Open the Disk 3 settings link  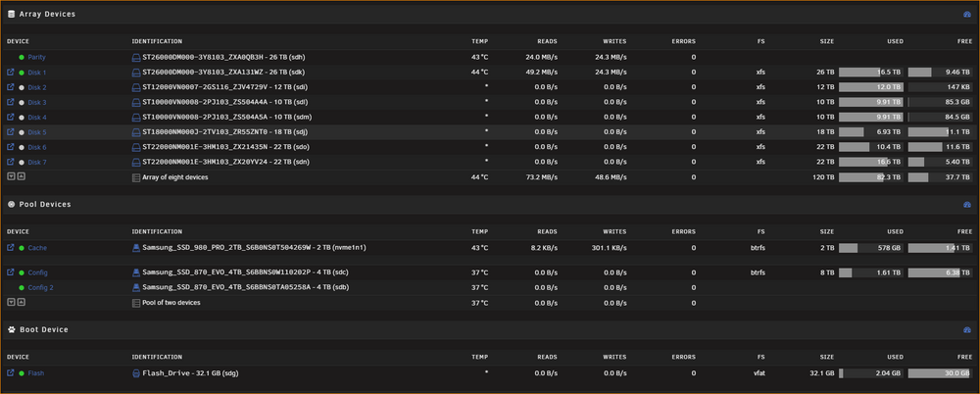pos(37,102)
